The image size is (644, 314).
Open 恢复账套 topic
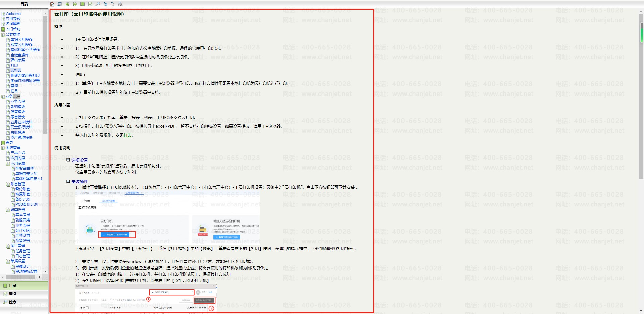22,194
